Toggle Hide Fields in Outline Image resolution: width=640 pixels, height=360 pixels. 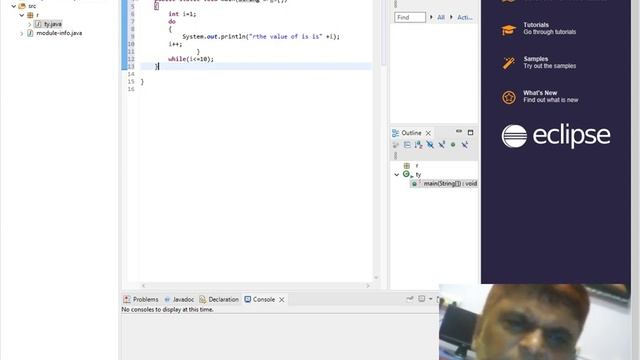point(430,145)
